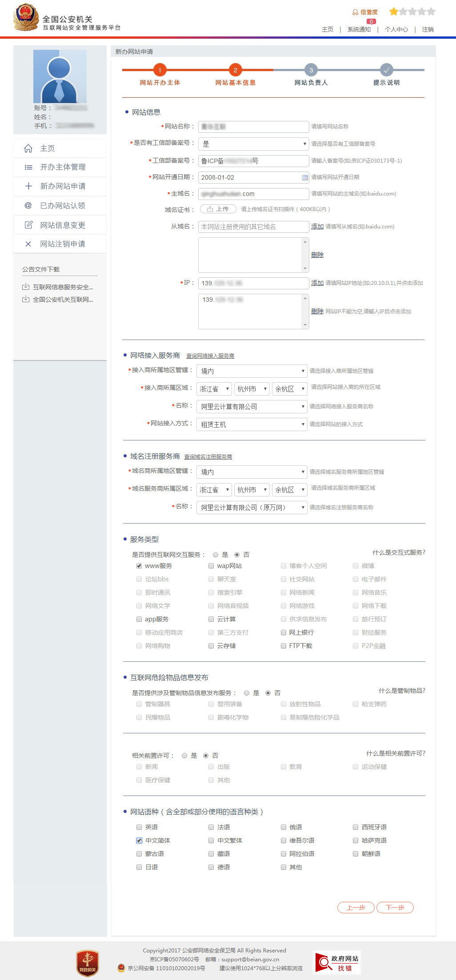Click the 上一步 button

[x=356, y=907]
